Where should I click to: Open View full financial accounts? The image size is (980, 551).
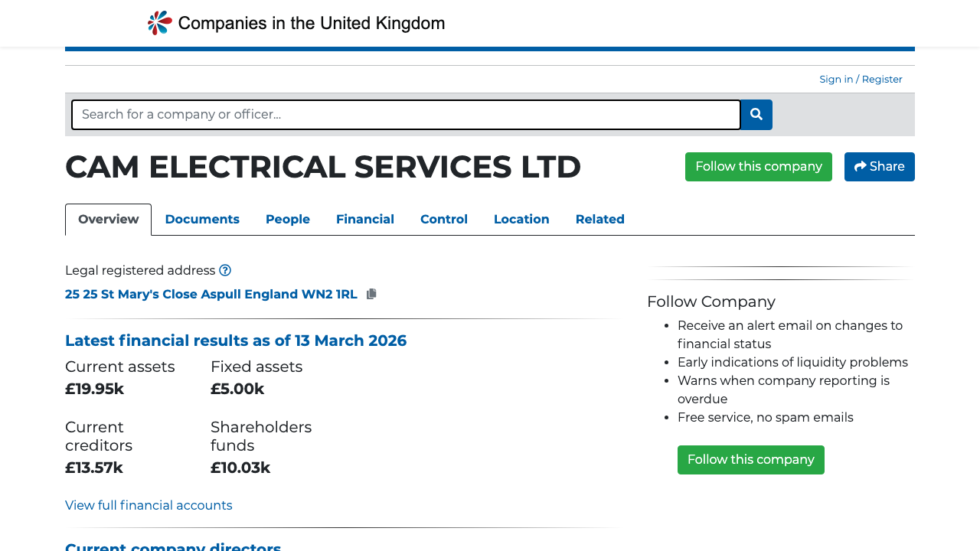(149, 505)
